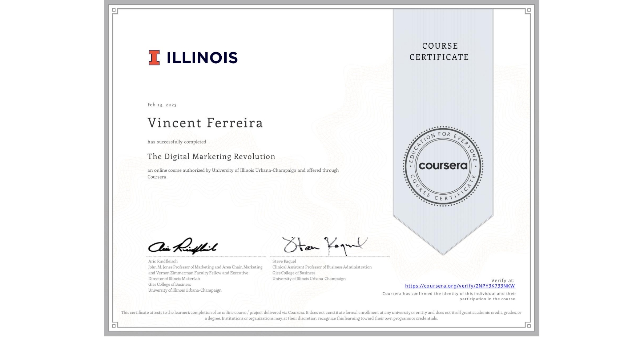The height and width of the screenshot is (337, 644).
Task: Click the bottom disclaimer paragraph
Action: 321,315
